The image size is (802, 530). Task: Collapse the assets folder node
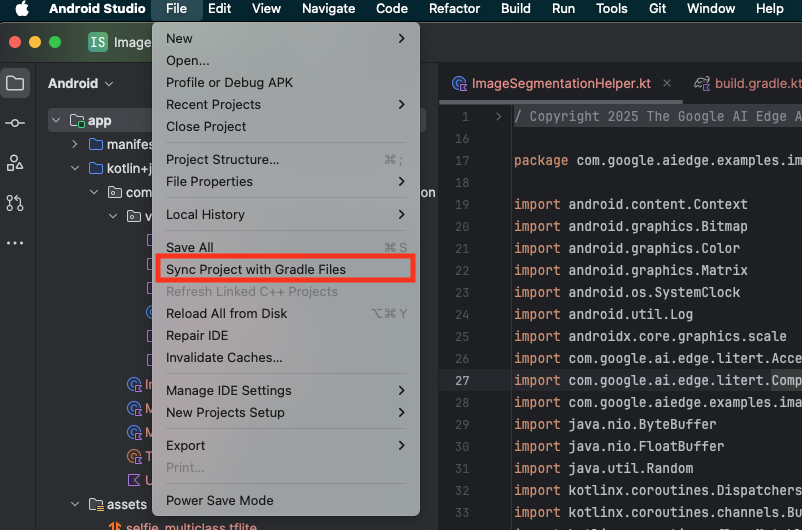click(75, 505)
